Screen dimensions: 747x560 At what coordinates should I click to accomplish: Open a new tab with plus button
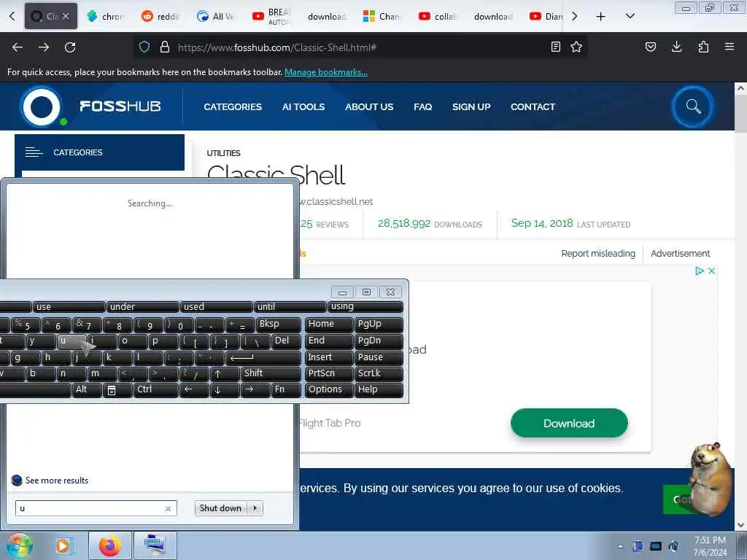tap(601, 17)
